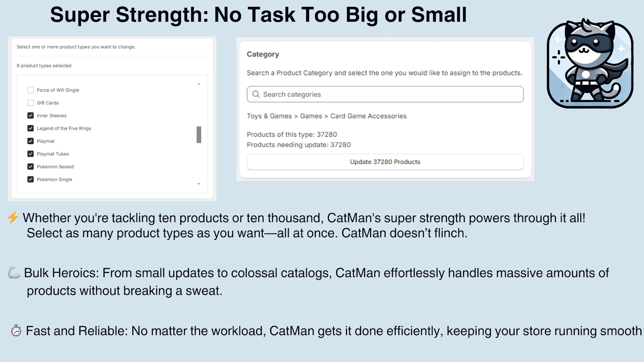Click the CatMan superhero cat mascot icon

click(590, 64)
